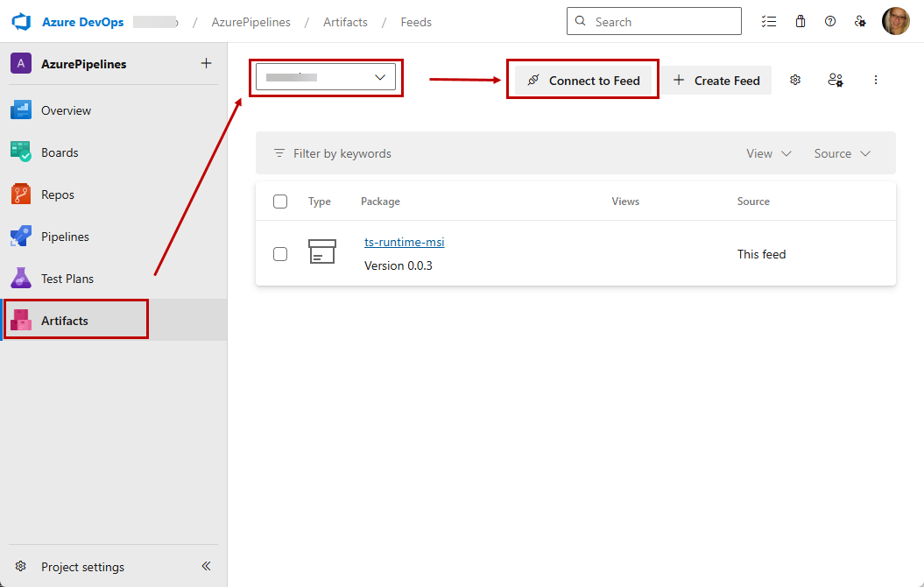This screenshot has height=587, width=924.
Task: Click the Package column header
Action: [x=381, y=202]
